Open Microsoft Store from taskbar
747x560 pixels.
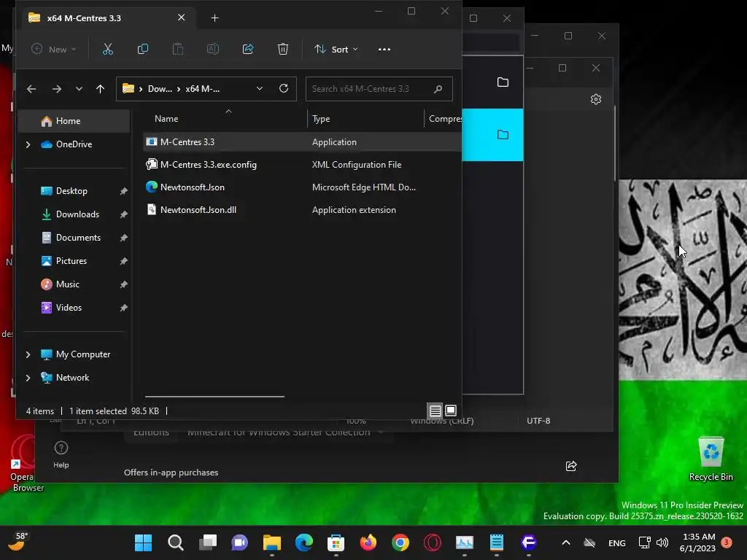[x=336, y=542]
